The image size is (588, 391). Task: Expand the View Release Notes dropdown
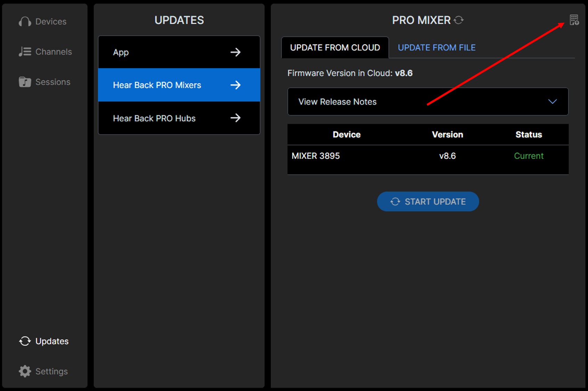428,101
